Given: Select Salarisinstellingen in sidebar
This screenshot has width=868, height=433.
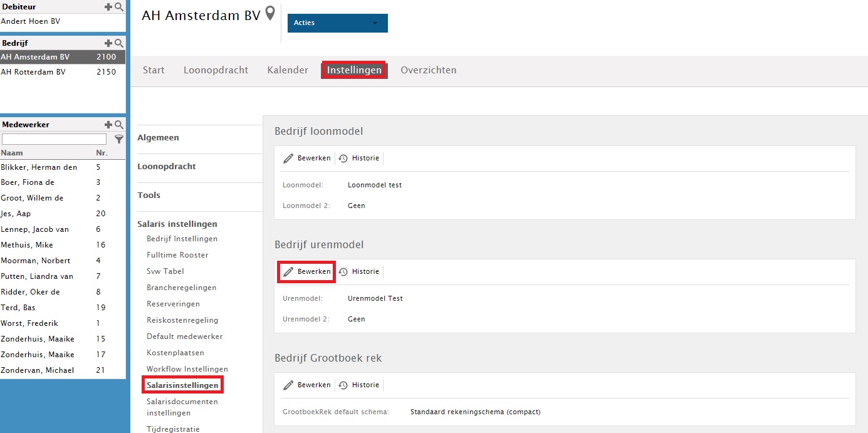Looking at the screenshot, I should click(x=183, y=385).
